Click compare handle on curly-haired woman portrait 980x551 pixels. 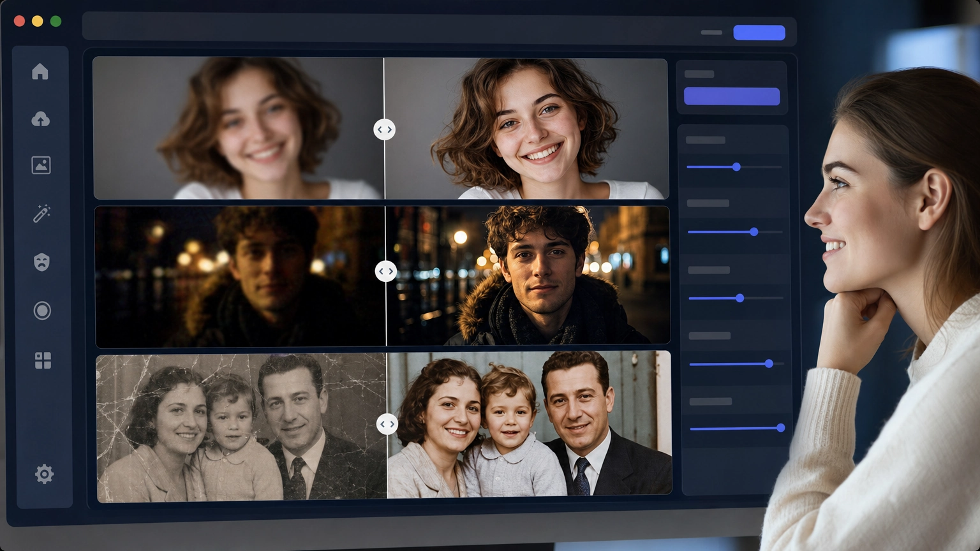pyautogui.click(x=384, y=129)
